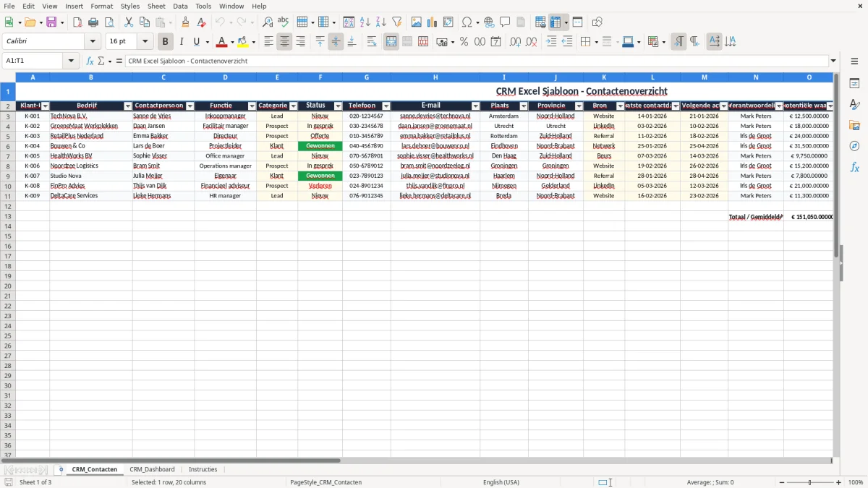Click the email sanne.devries@technova.nl
Viewport: 868px width, 488px height.
tap(435, 116)
